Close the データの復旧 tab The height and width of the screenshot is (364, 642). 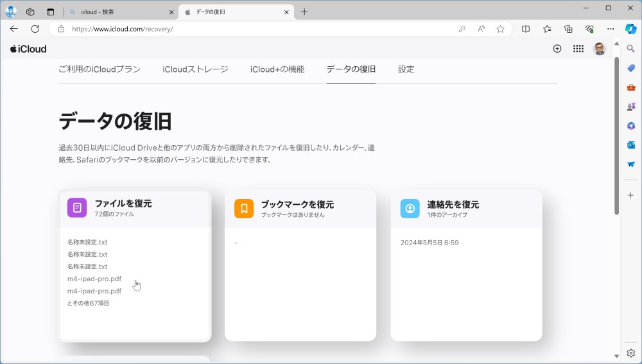click(x=286, y=12)
